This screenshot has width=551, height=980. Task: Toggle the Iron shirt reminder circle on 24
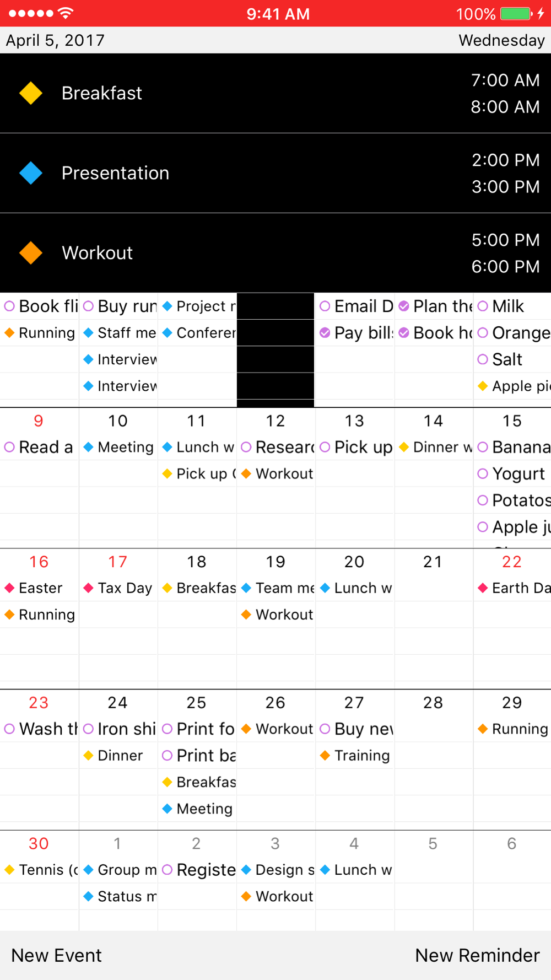coord(88,729)
